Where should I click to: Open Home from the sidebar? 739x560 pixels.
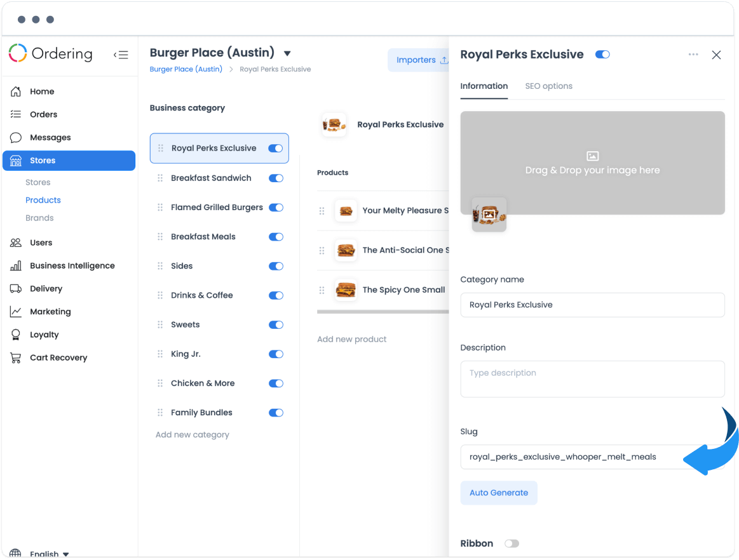coord(41,91)
